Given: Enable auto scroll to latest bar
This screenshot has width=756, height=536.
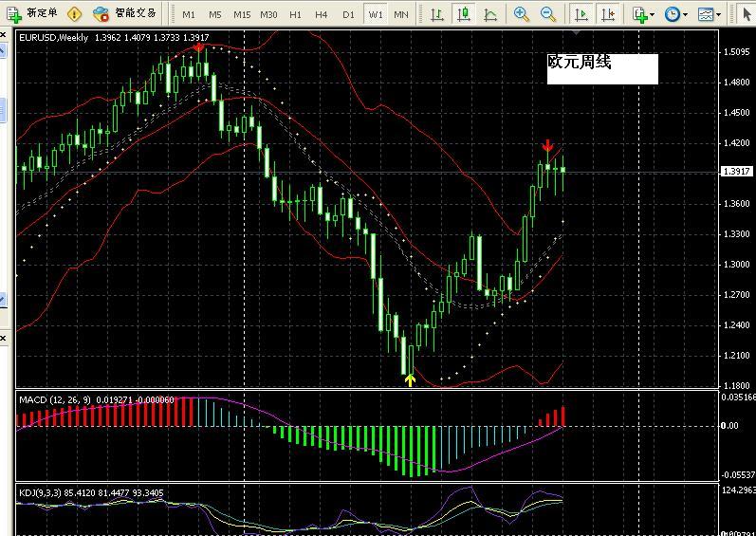Looking at the screenshot, I should [x=580, y=14].
